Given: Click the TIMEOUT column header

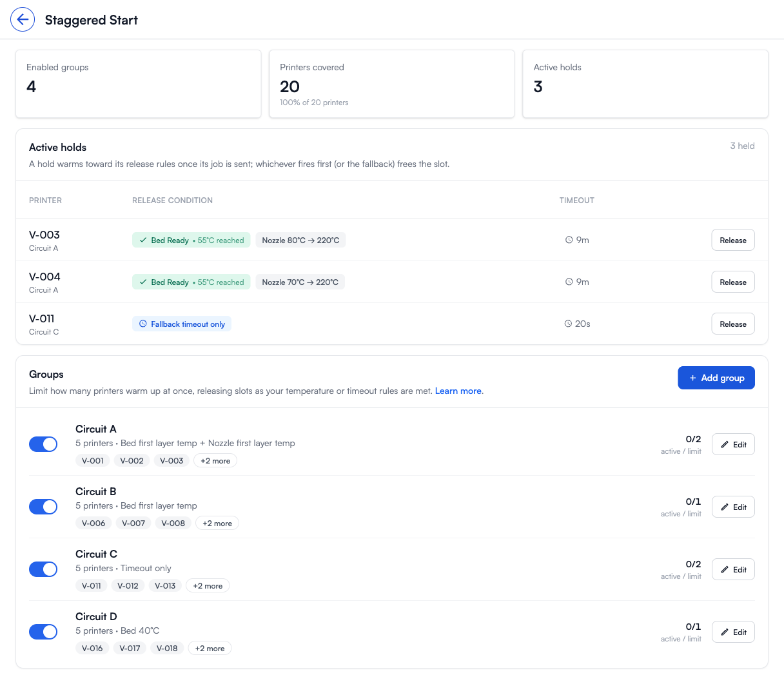Looking at the screenshot, I should 576,200.
